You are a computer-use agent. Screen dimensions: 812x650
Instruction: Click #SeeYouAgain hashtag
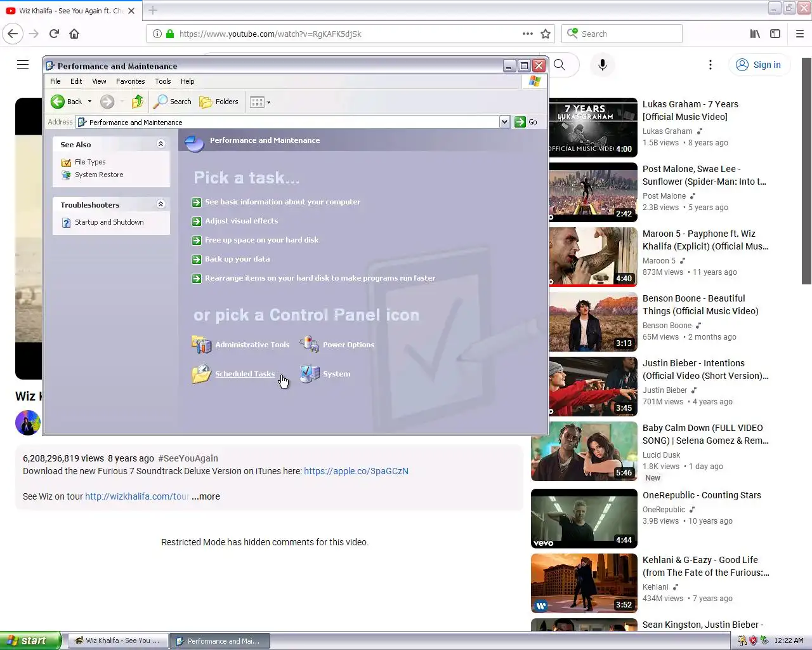tap(188, 458)
